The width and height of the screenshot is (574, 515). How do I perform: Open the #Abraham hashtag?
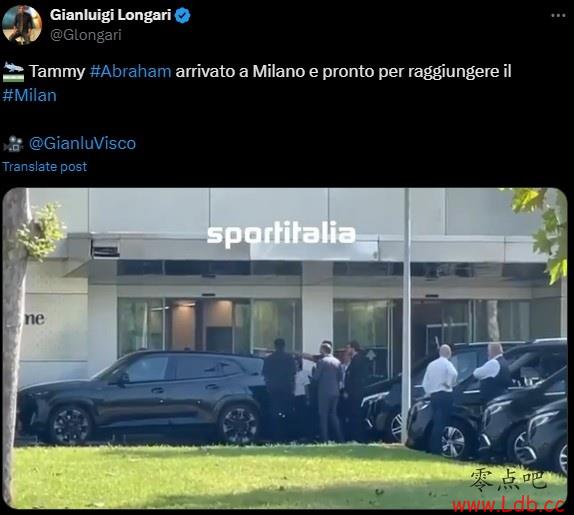coord(130,71)
